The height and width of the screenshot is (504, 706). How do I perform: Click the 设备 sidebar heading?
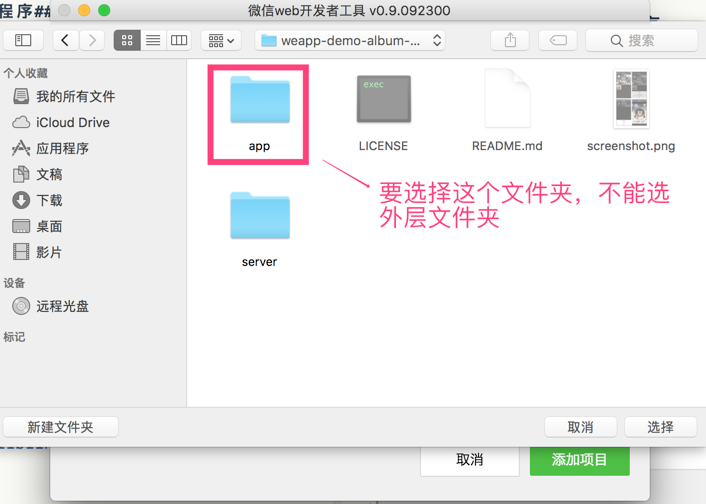pos(14,282)
